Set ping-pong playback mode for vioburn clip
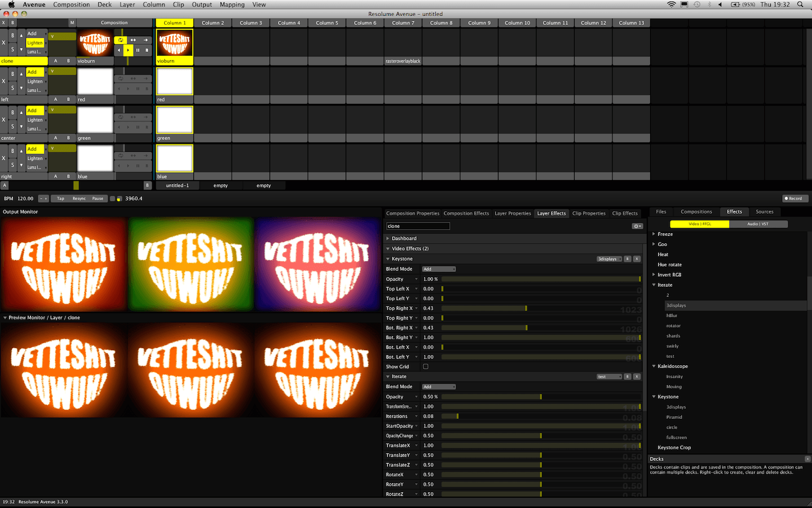The height and width of the screenshot is (508, 812). point(133,40)
